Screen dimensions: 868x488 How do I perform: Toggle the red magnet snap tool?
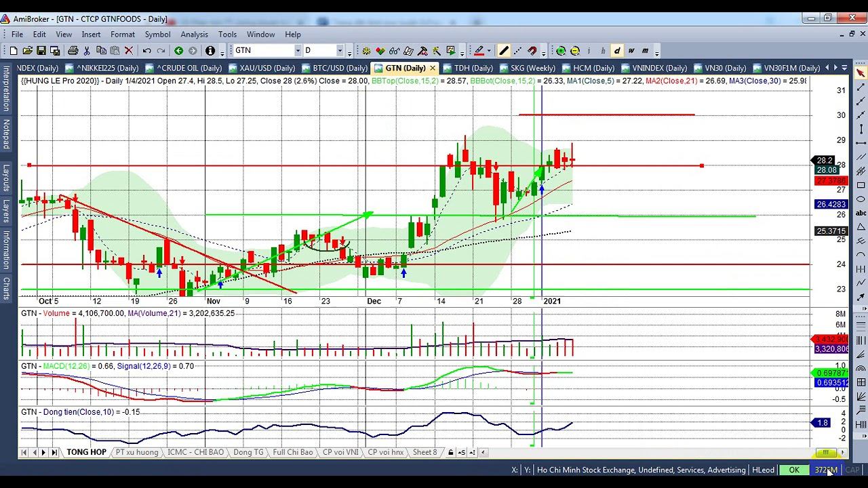pos(532,51)
